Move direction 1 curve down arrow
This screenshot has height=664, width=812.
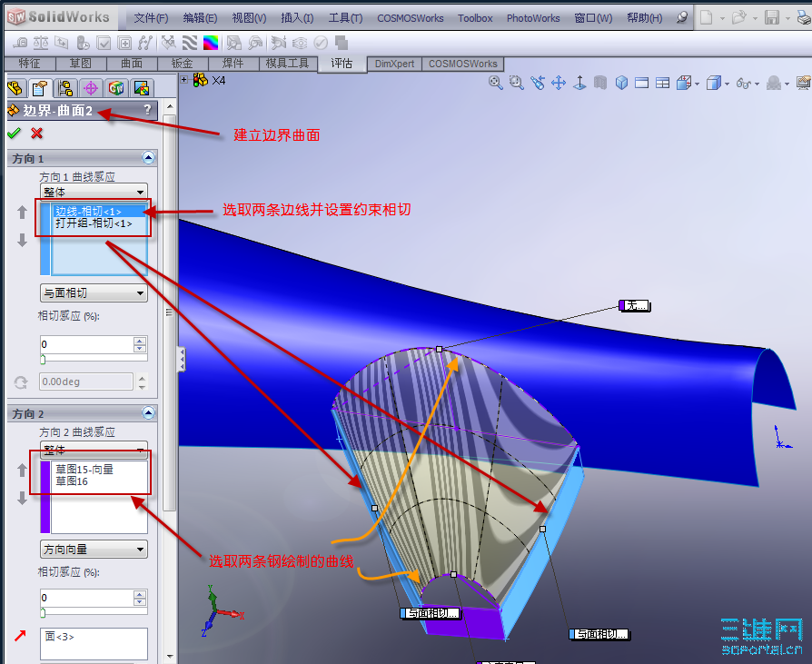coord(22,240)
